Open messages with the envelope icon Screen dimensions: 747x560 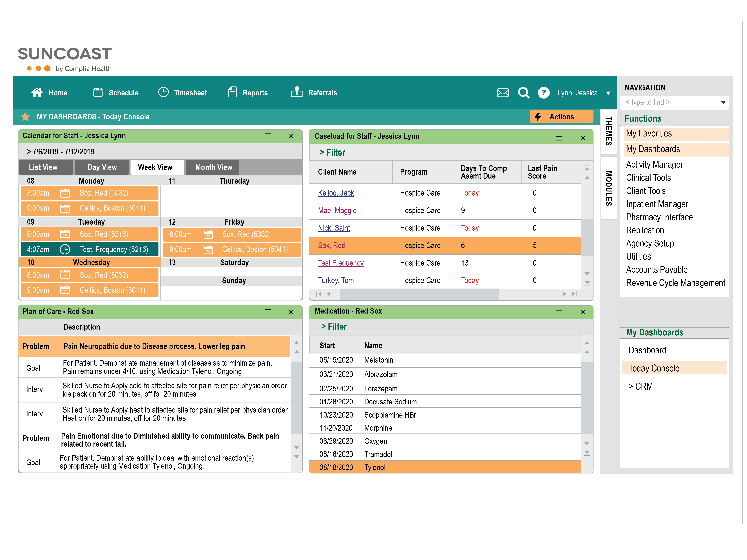click(x=502, y=93)
